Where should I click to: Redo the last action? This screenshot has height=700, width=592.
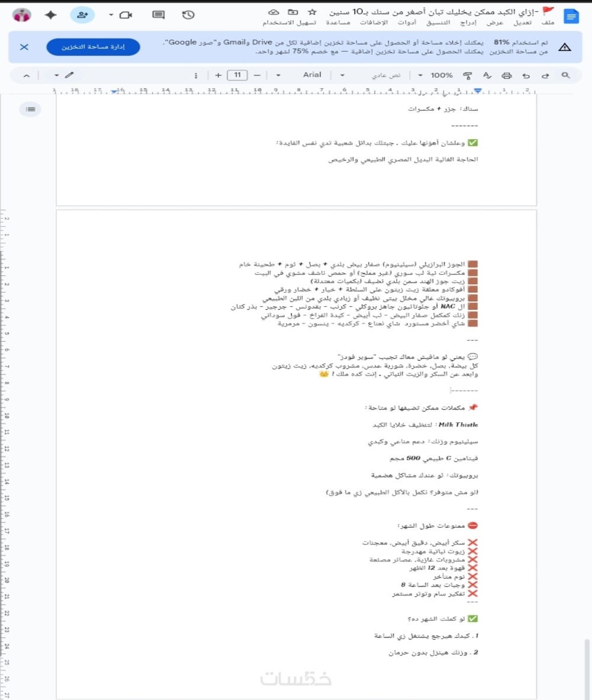[x=545, y=75]
